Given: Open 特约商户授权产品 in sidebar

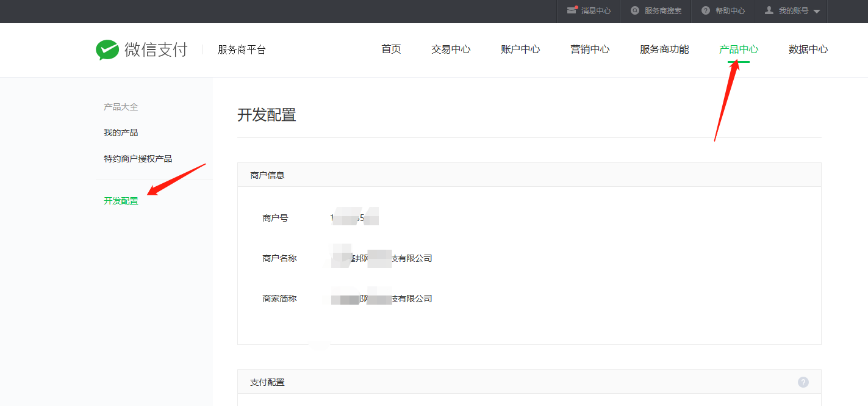Looking at the screenshot, I should point(138,159).
